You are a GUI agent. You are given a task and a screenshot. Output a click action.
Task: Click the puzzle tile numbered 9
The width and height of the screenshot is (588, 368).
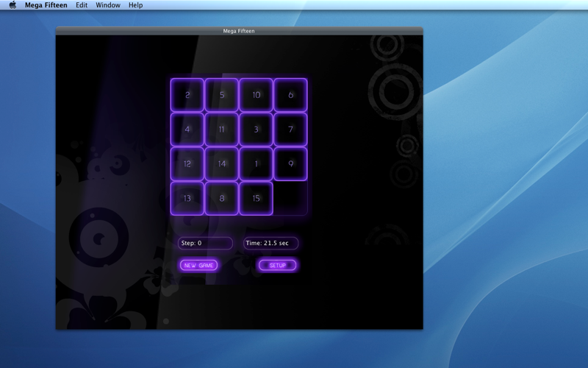click(290, 163)
